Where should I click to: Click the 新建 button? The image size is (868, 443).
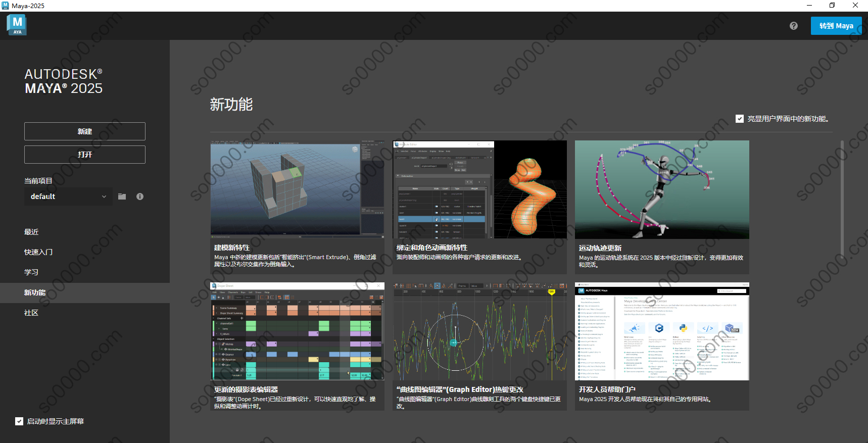[85, 131]
